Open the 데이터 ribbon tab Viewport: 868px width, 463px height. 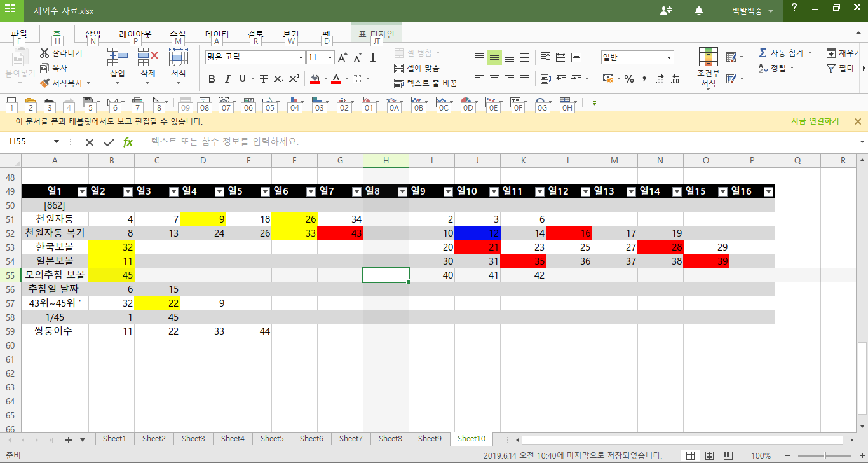pyautogui.click(x=217, y=34)
